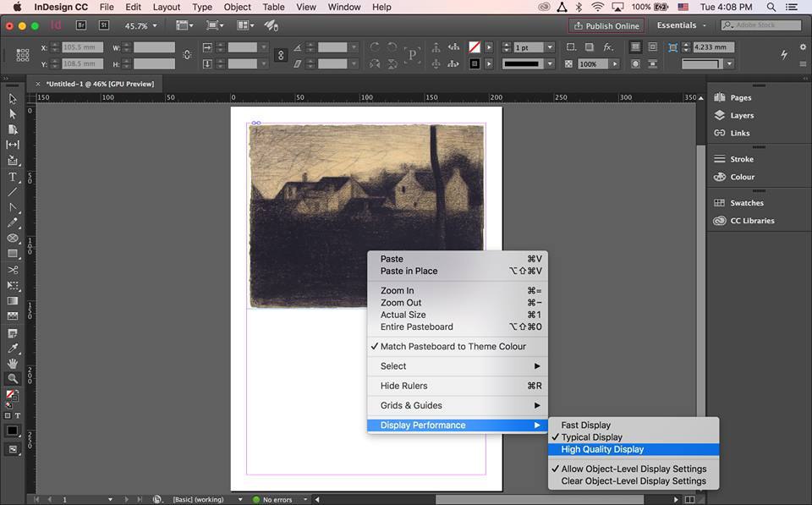This screenshot has height=505, width=812.
Task: Open the Essentials workspace dropdown
Action: [681, 25]
